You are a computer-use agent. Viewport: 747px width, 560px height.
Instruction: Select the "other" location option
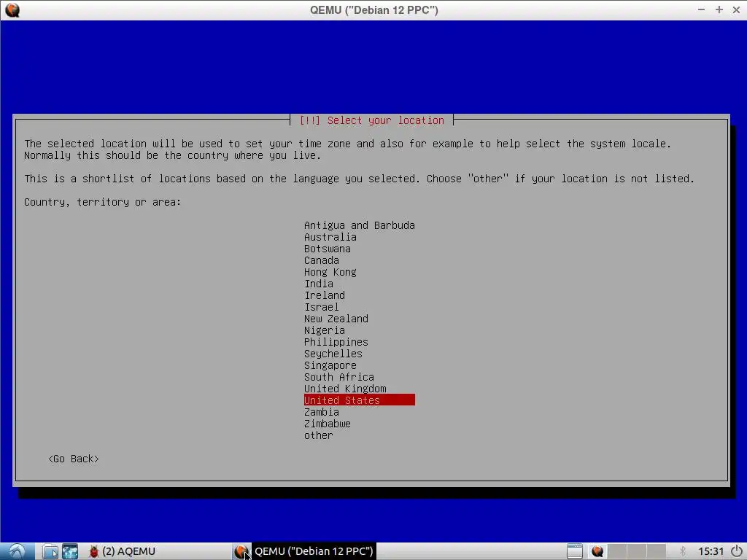319,435
